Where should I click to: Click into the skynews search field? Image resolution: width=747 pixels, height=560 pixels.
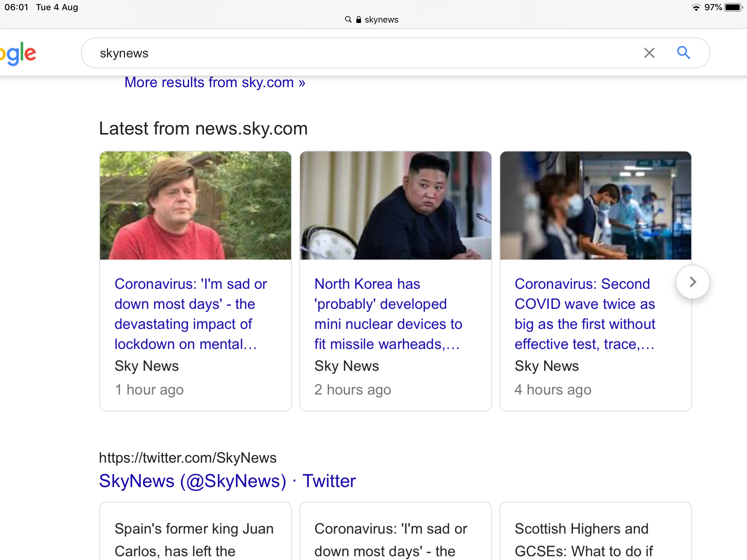[328, 53]
